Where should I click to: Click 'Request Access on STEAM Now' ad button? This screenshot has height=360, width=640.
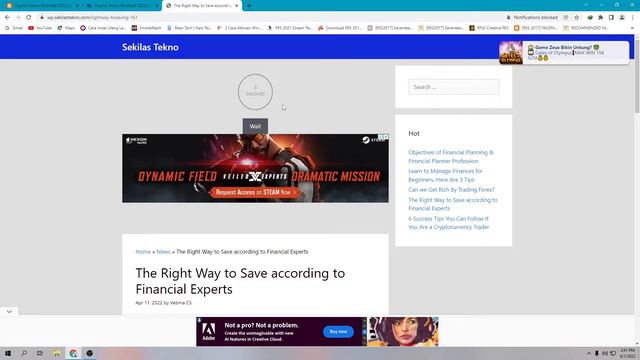(x=256, y=192)
